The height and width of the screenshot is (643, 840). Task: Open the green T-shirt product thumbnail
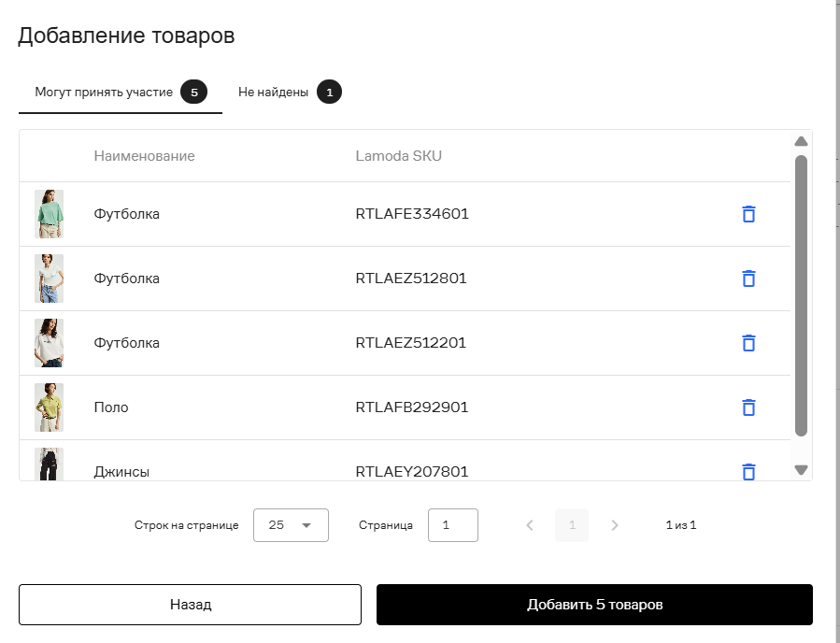[x=50, y=214]
